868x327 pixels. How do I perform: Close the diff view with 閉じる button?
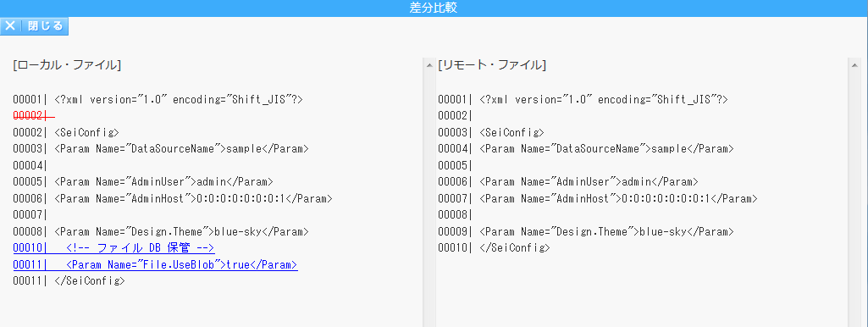coord(35,26)
